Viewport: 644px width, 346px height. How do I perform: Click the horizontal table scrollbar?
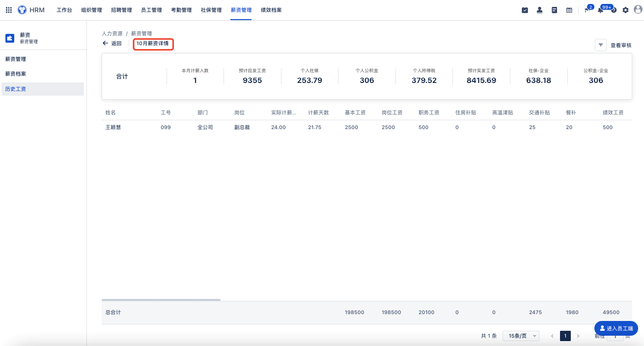point(161,299)
